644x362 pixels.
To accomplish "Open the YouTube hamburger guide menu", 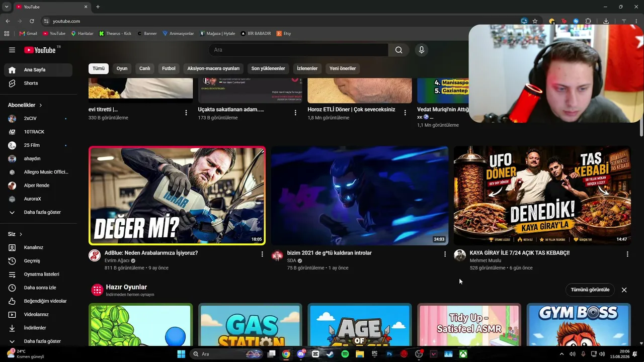I will 12,50.
